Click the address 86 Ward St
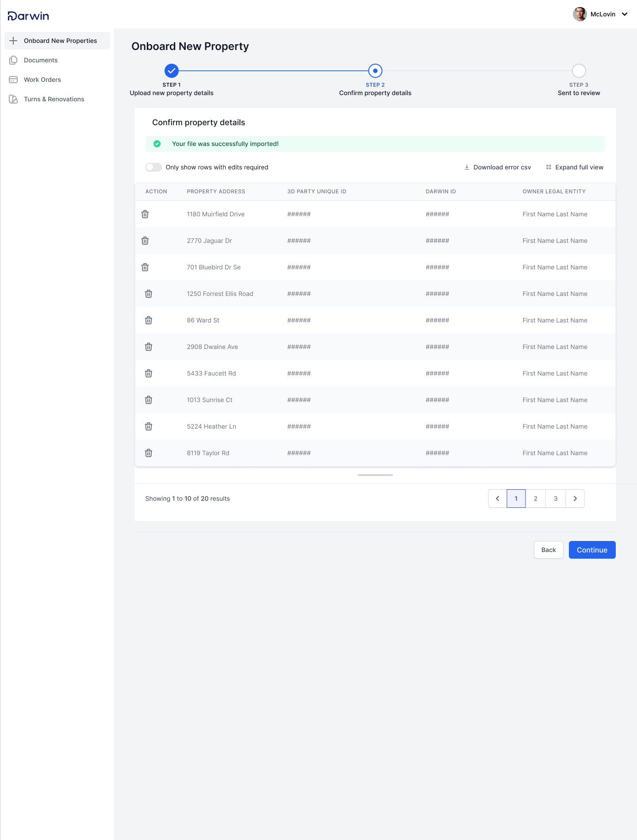This screenshot has height=840, width=637. 203,320
